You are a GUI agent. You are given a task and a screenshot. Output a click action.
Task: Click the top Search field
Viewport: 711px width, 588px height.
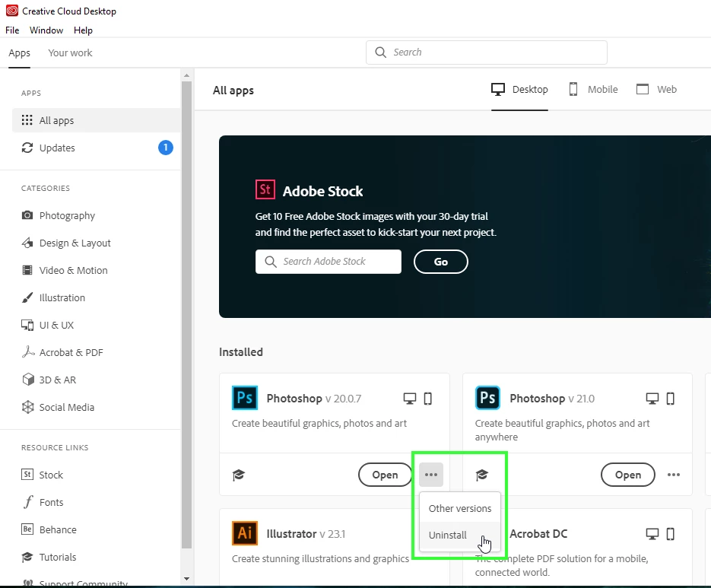tap(486, 52)
